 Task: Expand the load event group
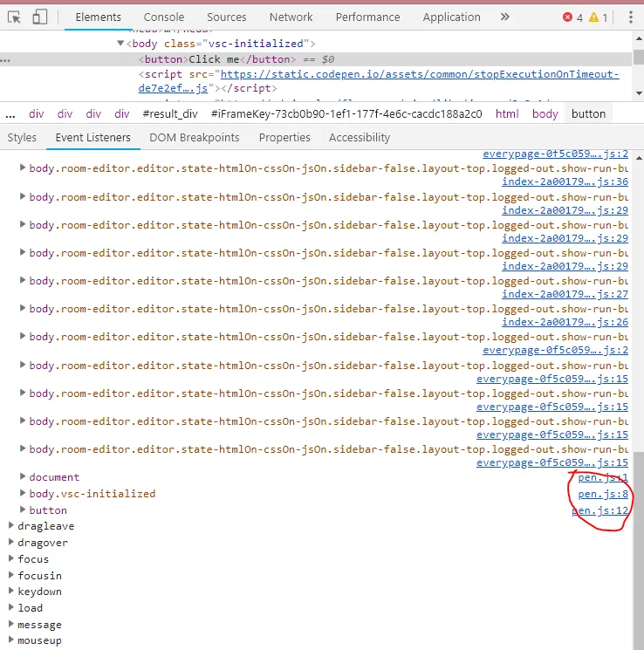pos(11,608)
